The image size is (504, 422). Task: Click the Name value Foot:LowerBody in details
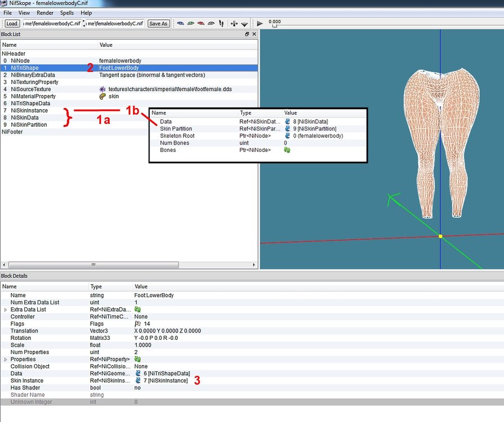pos(154,295)
